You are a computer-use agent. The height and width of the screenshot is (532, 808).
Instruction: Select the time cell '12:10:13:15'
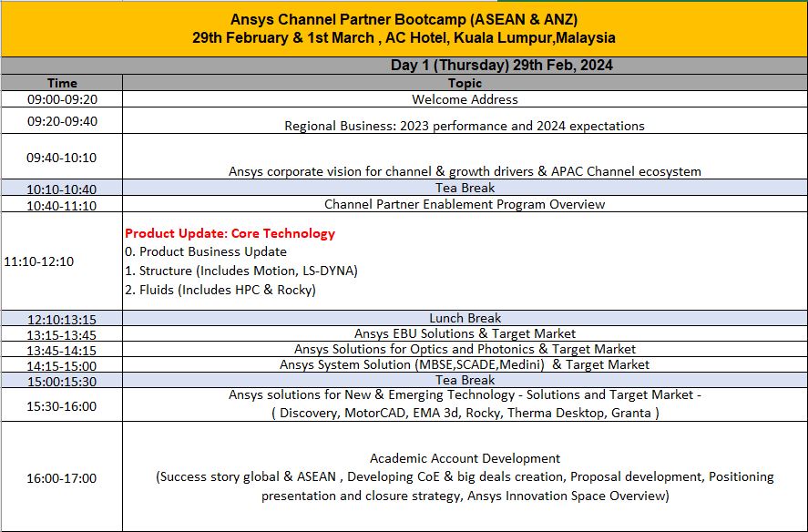point(62,319)
